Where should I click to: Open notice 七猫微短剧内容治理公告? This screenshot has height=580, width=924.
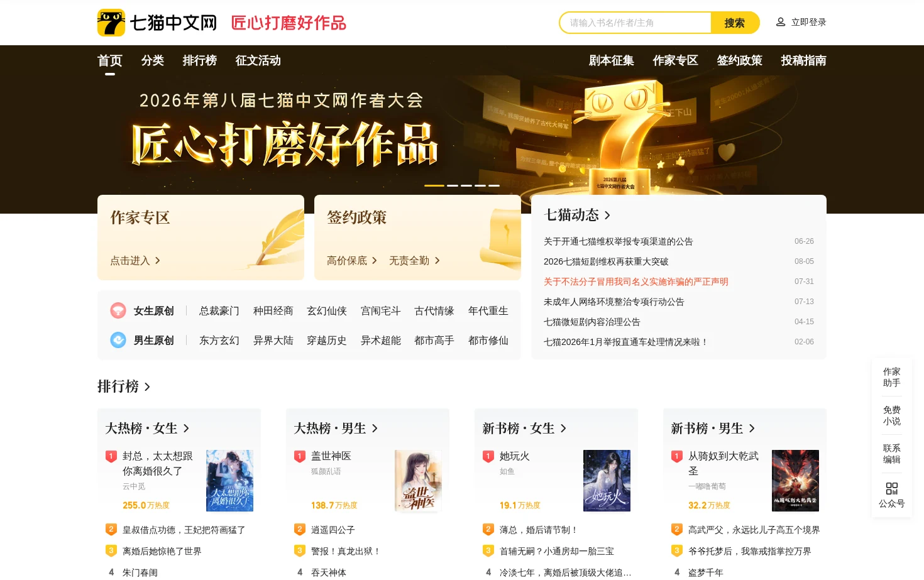click(592, 322)
